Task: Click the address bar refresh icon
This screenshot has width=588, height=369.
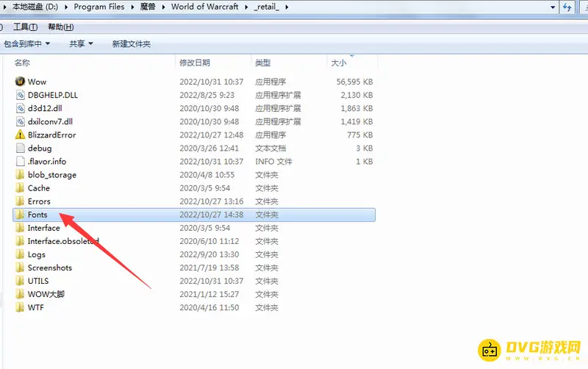Action: coord(567,7)
